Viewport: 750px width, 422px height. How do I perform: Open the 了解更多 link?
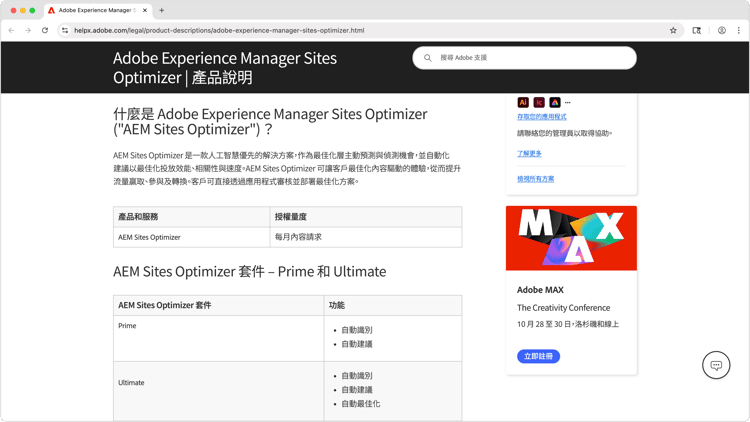tap(529, 154)
